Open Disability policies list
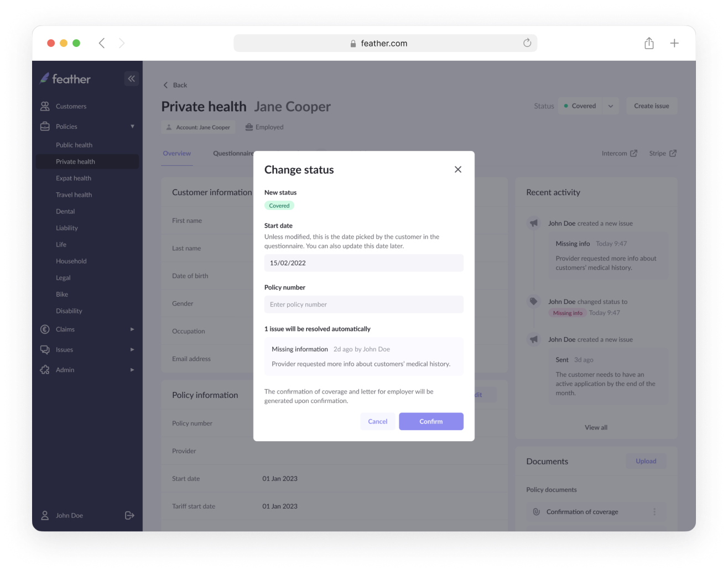The width and height of the screenshot is (728, 571). pos(69,311)
